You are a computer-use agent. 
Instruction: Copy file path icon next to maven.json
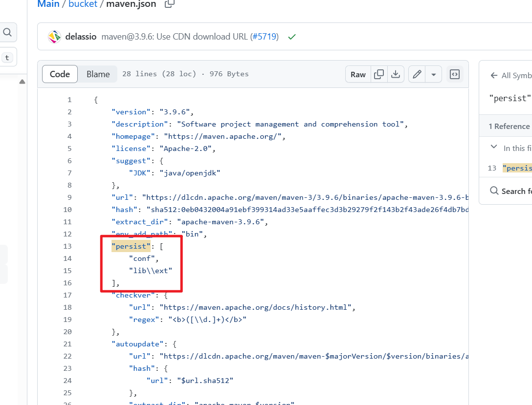[x=169, y=4]
